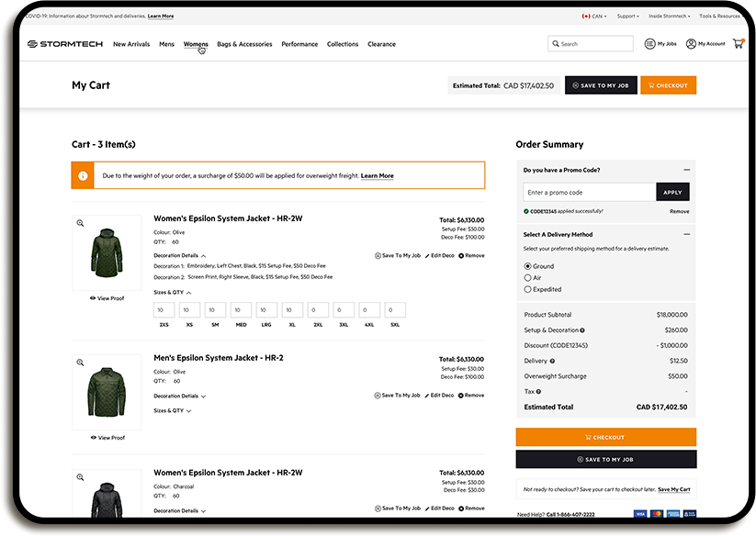Click the search magnifier icon
Image resolution: width=756 pixels, height=536 pixels.
pyautogui.click(x=556, y=43)
